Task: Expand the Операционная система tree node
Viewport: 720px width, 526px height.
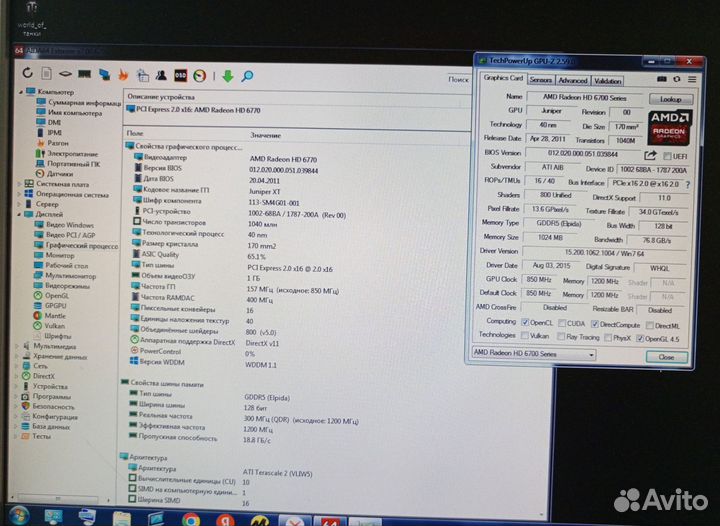Action: pos(20,194)
